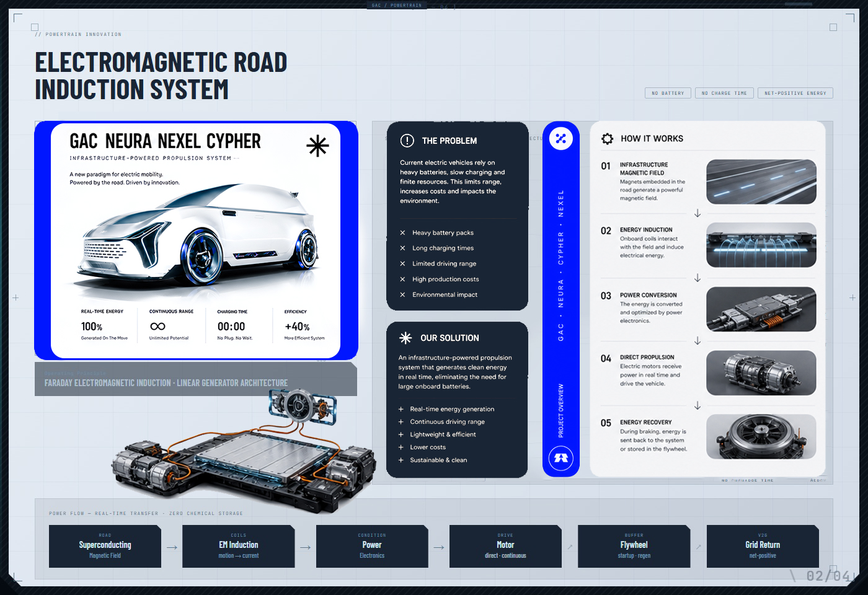Click the down arrow below step 03
The width and height of the screenshot is (868, 595).
point(697,341)
